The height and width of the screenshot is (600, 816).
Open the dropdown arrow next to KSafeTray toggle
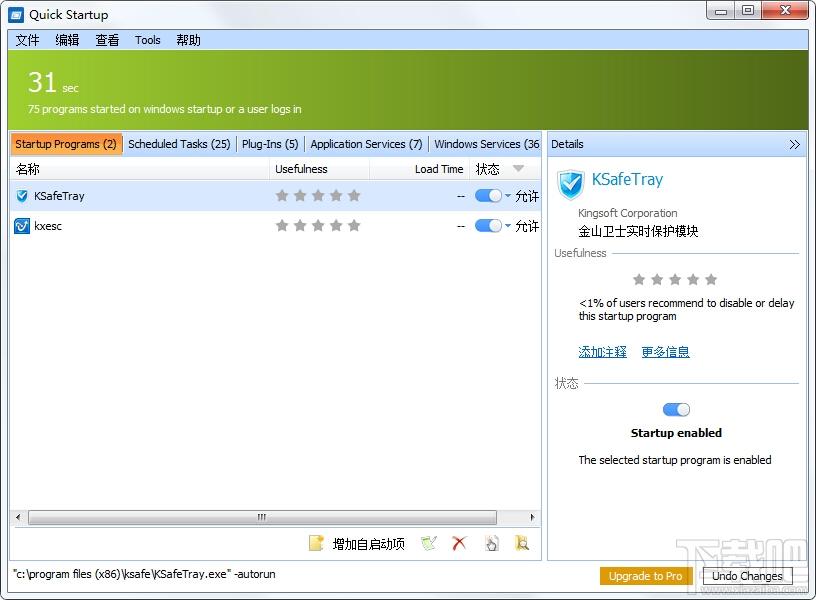[508, 196]
